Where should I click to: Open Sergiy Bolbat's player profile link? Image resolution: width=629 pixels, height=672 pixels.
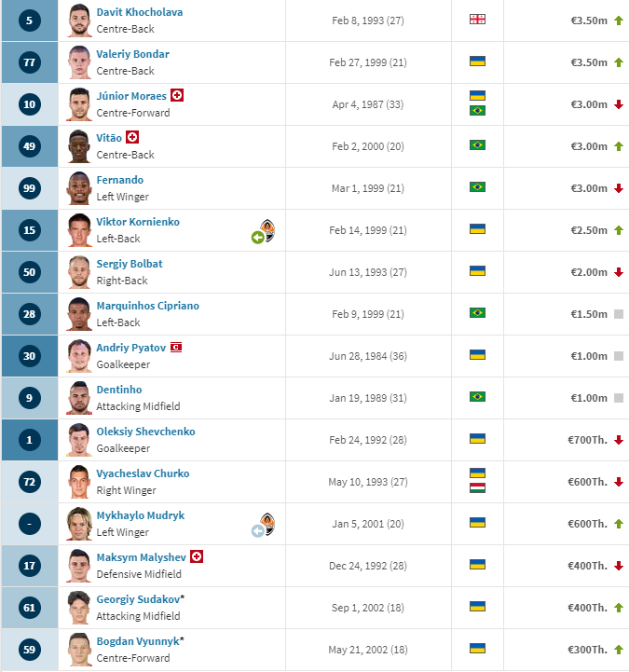pos(130,264)
